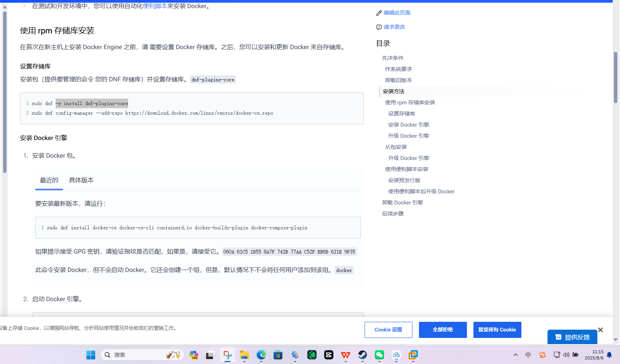Click the Chinese input method tray icon
This screenshot has width=620, height=364.
pyautogui.click(x=528, y=355)
